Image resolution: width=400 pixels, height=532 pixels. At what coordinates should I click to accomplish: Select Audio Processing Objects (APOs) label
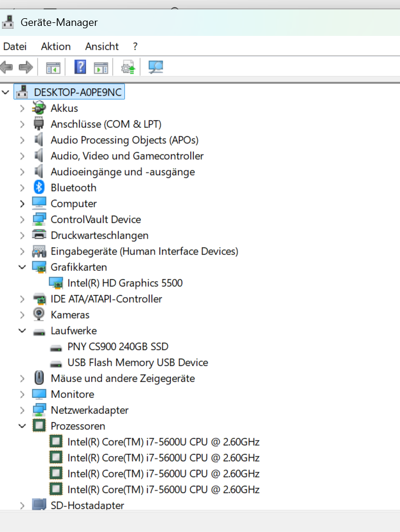tap(125, 140)
